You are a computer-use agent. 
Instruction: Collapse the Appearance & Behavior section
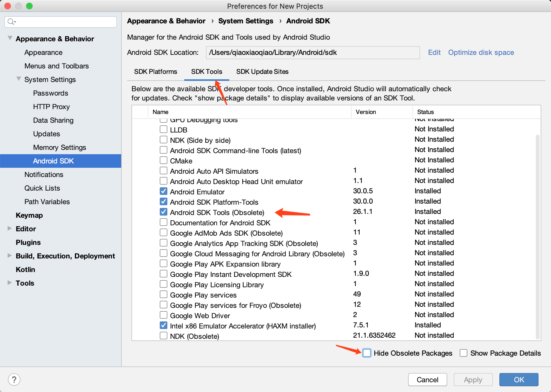10,38
